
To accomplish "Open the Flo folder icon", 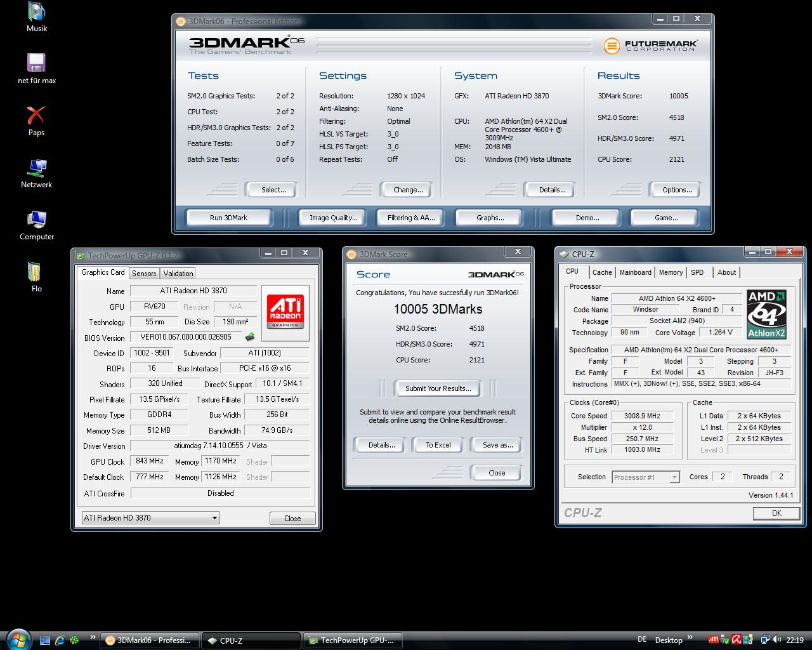I will point(37,277).
